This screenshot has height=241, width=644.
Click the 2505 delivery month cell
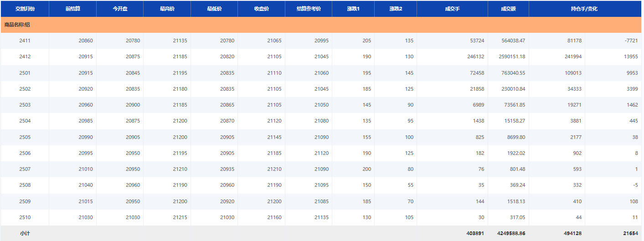click(25, 137)
